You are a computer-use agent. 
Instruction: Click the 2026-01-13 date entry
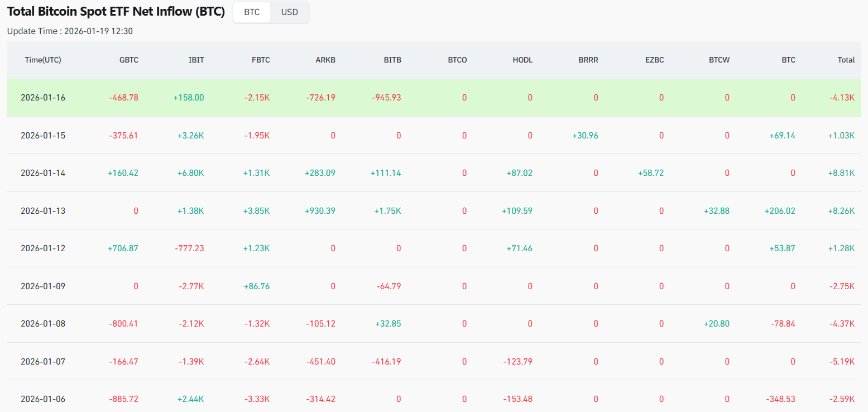click(43, 210)
